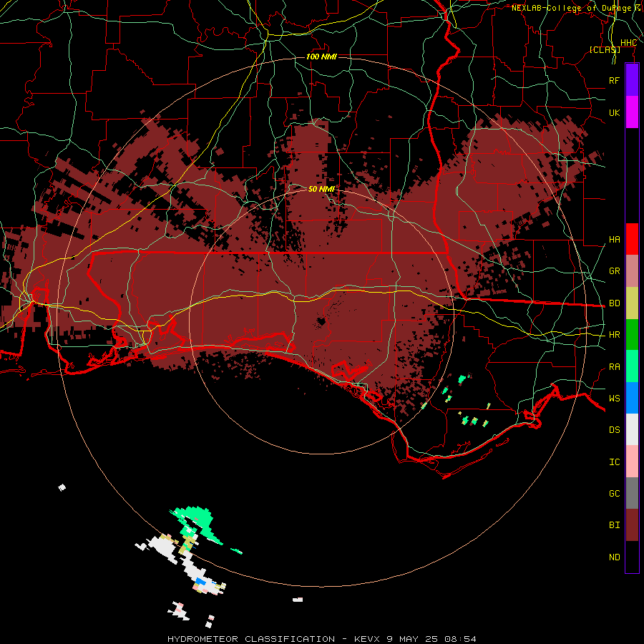This screenshot has width=644, height=644.
Task: Click the 'RF' legend label
Action: pyautogui.click(x=614, y=80)
